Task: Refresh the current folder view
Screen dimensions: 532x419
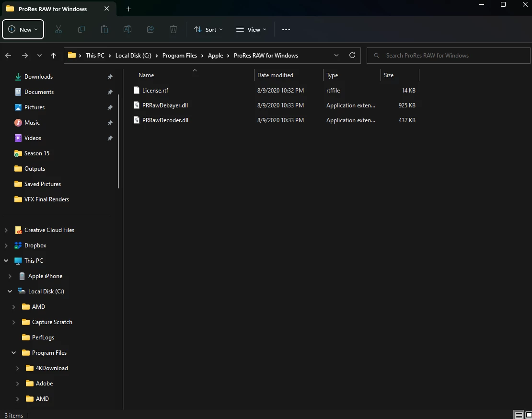Action: (x=352, y=55)
